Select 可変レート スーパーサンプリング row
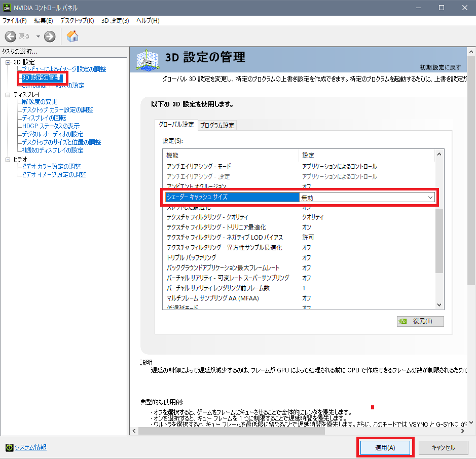 click(299, 278)
